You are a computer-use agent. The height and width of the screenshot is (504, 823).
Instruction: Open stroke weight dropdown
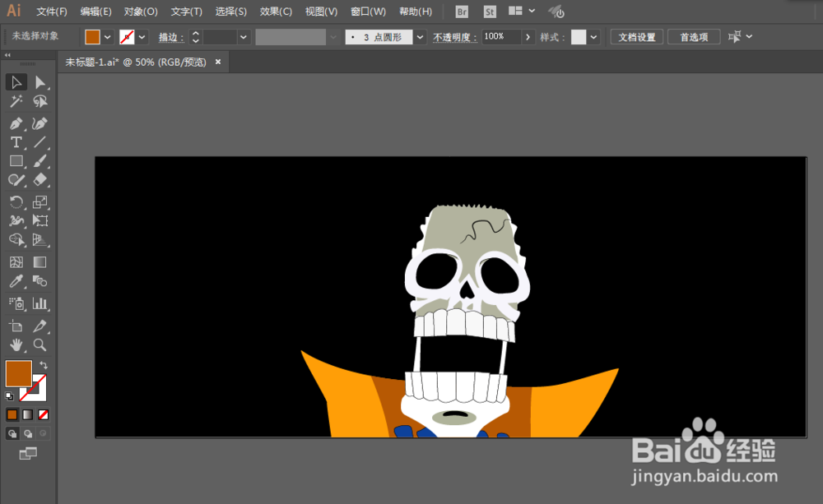click(243, 37)
